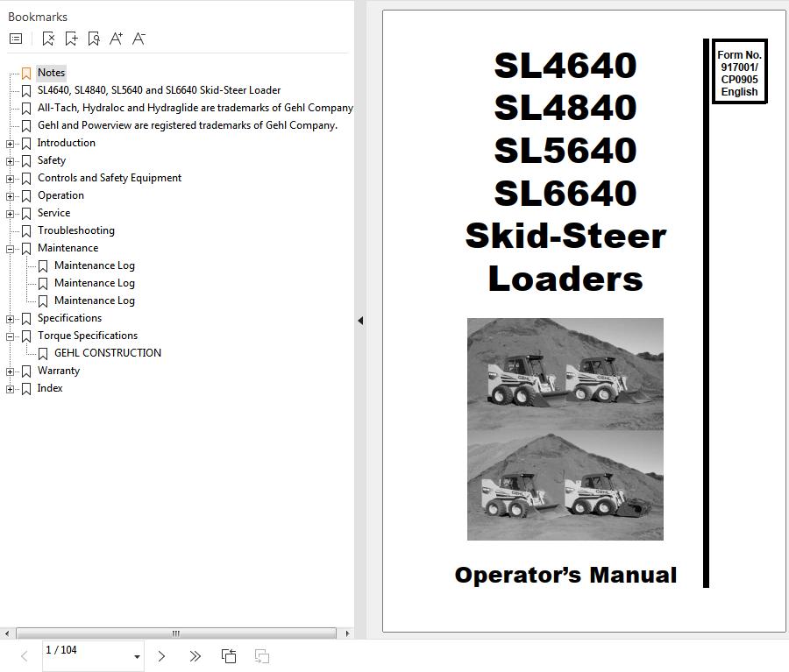This screenshot has width=789, height=672.
Task: Open the Troubleshooting bookmark
Action: 76,230
